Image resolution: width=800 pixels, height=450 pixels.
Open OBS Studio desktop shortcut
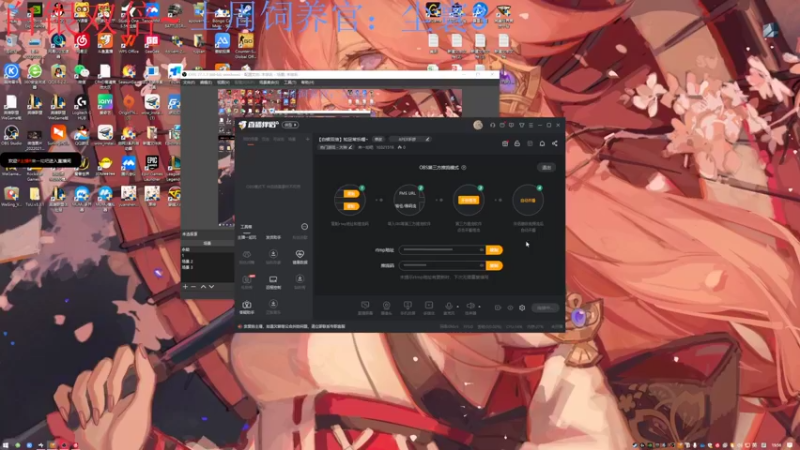click(11, 135)
